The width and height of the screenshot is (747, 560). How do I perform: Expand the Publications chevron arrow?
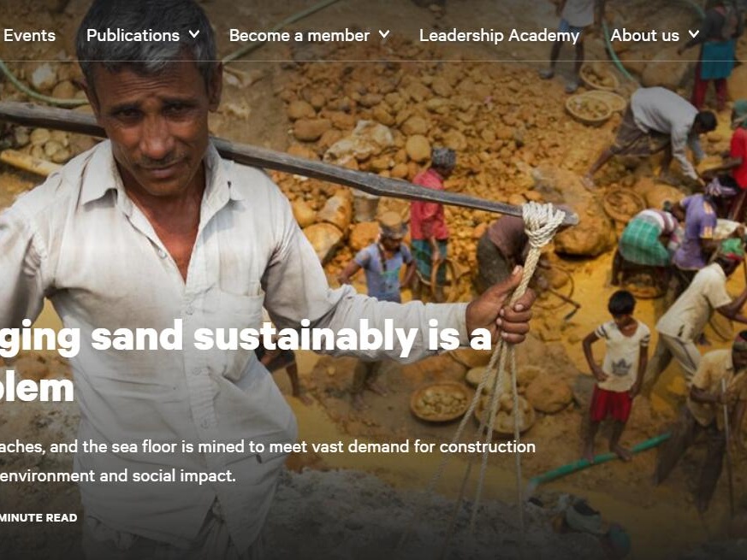coord(194,34)
